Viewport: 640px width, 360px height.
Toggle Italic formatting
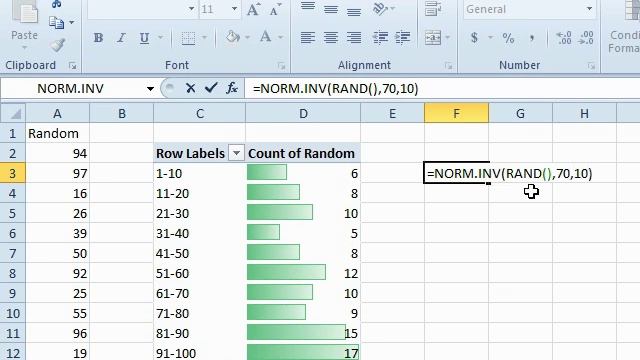coord(121,38)
